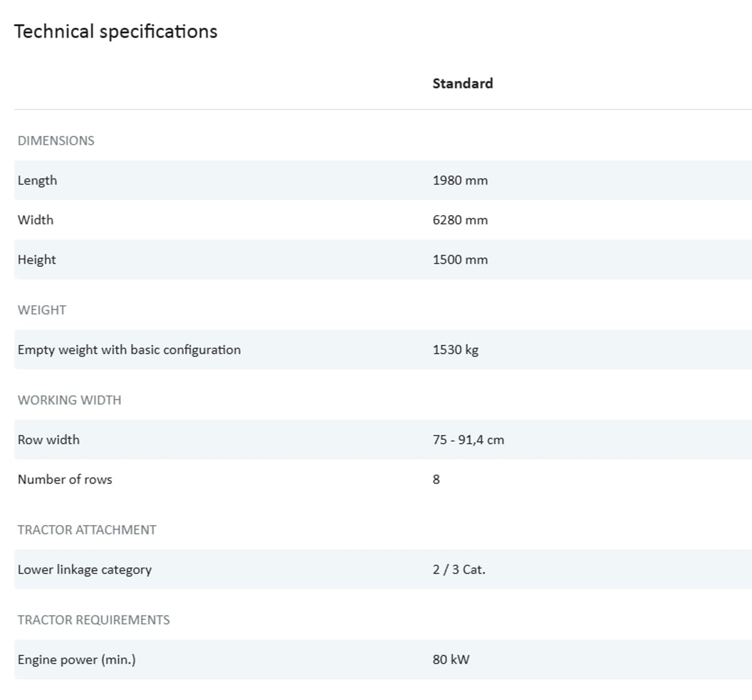Image resolution: width=752 pixels, height=700 pixels.
Task: Select the Standard column header
Action: click(462, 83)
